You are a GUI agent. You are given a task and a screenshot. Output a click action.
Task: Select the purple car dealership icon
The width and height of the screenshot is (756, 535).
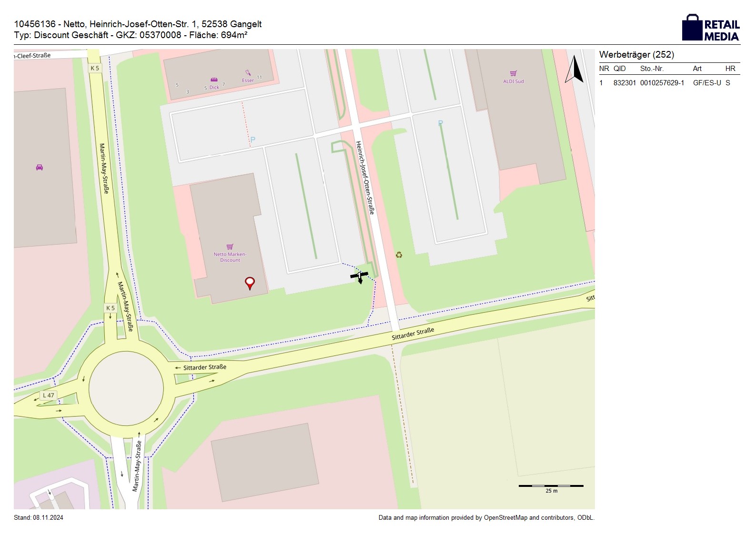pos(40,167)
